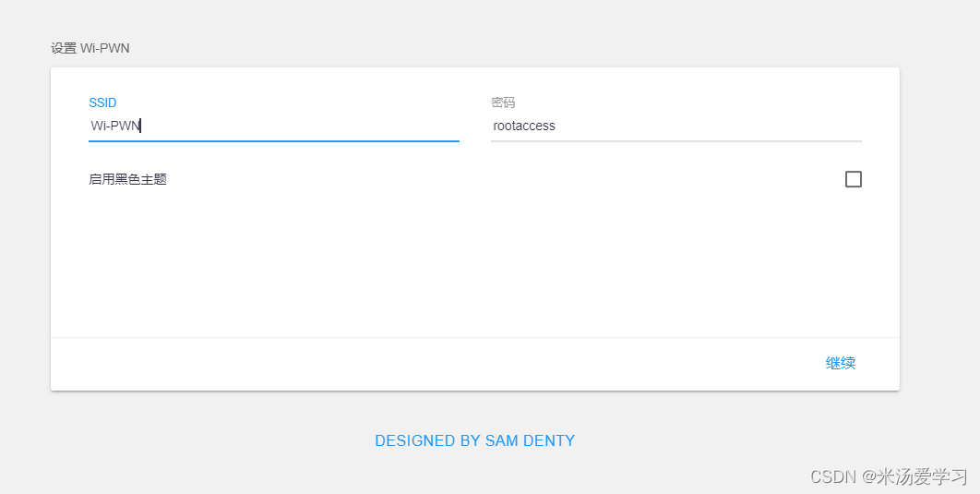Viewport: 980px width, 494px height.
Task: Click the gray underline beneath 密码 field
Action: 676,141
